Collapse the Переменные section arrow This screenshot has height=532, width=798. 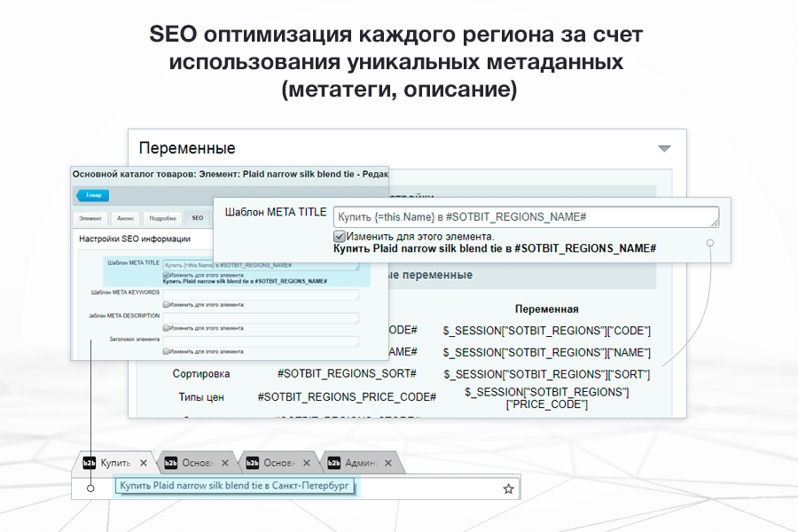click(664, 149)
